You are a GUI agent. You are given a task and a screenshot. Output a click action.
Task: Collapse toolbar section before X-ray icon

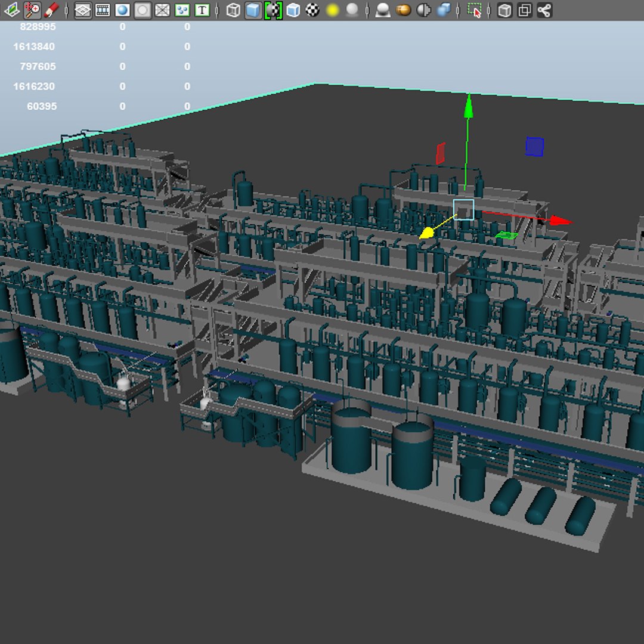489,10
